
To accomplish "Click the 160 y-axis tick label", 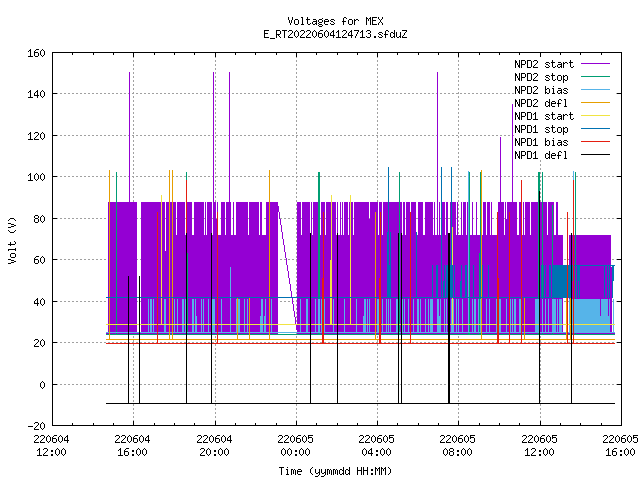I will [x=36, y=53].
